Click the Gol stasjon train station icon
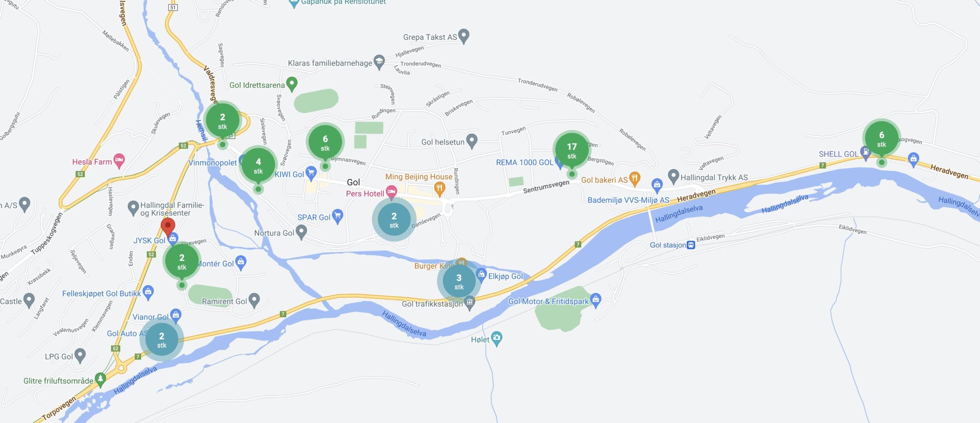The image size is (980, 423). pos(691,245)
